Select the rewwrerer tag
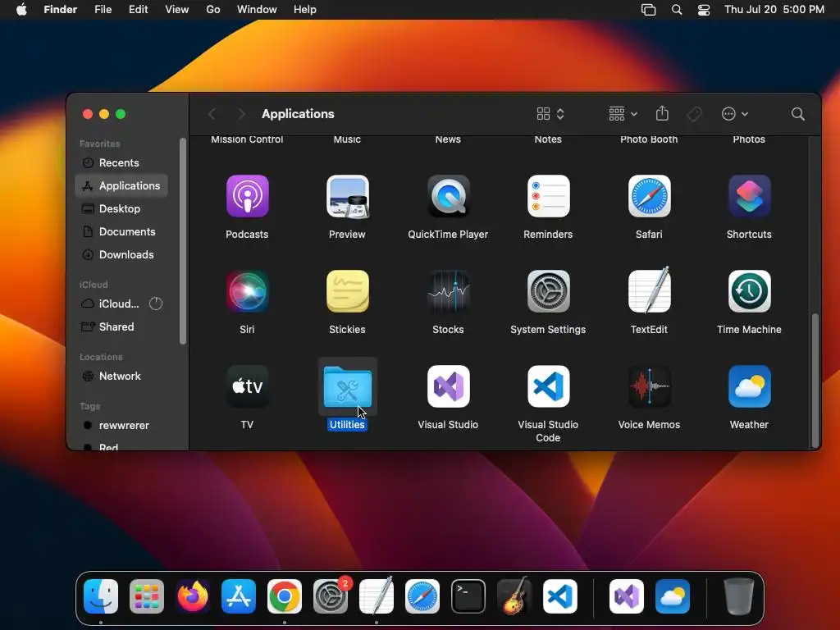 tap(121, 426)
